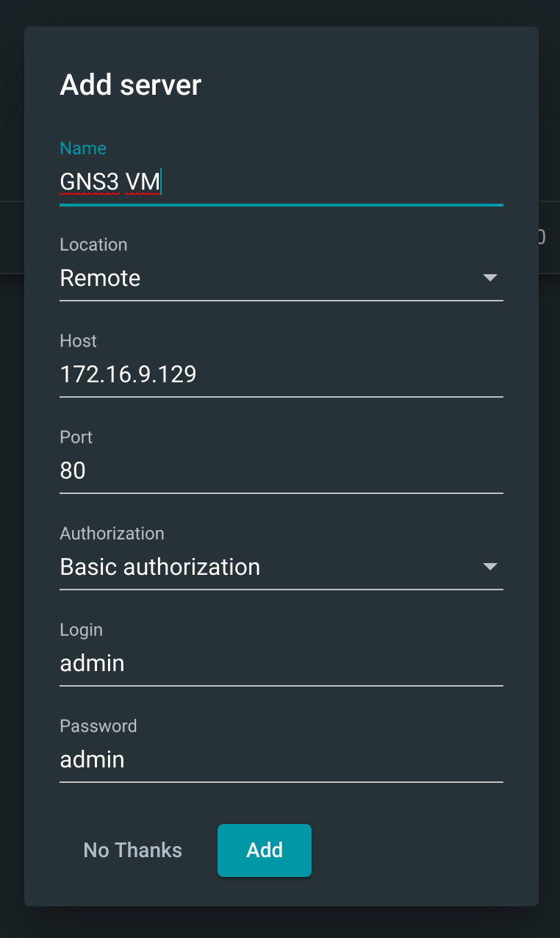Click the Add button
Image resolution: width=560 pixels, height=938 pixels.
264,851
